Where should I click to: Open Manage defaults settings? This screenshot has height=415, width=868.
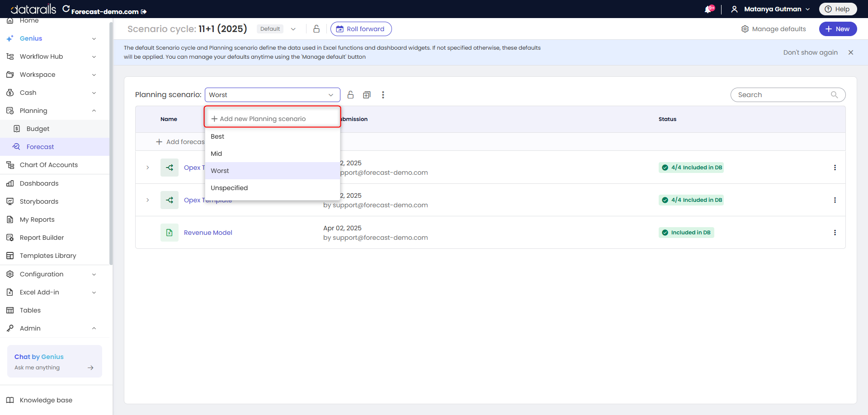click(x=774, y=29)
